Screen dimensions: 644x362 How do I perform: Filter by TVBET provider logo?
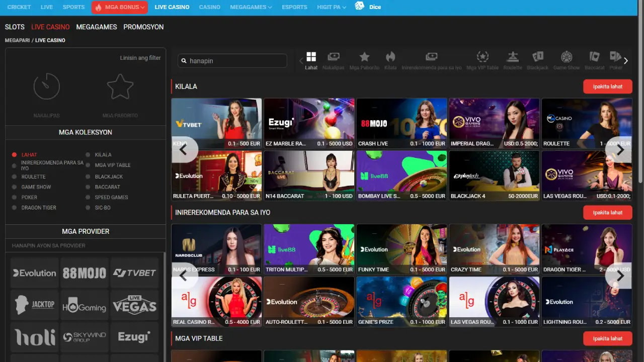(134, 273)
